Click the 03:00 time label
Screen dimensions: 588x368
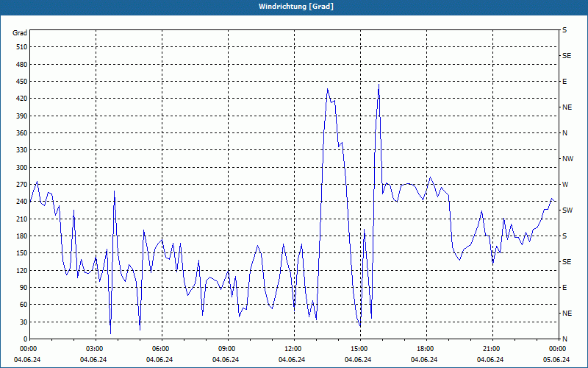coord(96,349)
